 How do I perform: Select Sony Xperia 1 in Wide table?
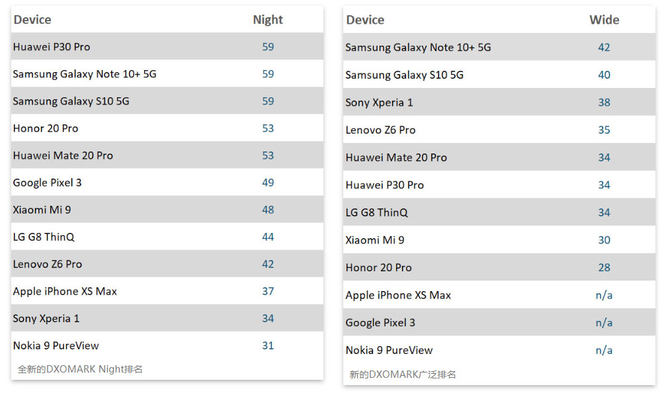(x=379, y=103)
